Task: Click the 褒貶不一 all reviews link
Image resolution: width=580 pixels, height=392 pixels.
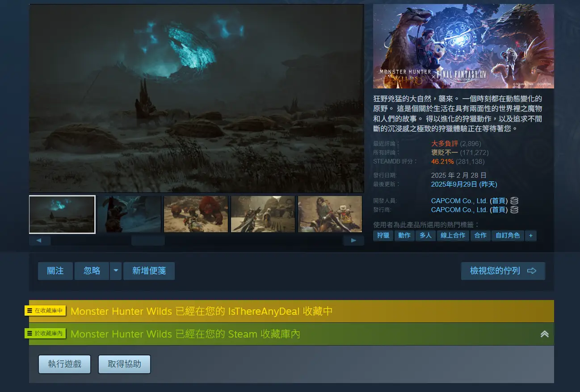Action: [x=445, y=153]
